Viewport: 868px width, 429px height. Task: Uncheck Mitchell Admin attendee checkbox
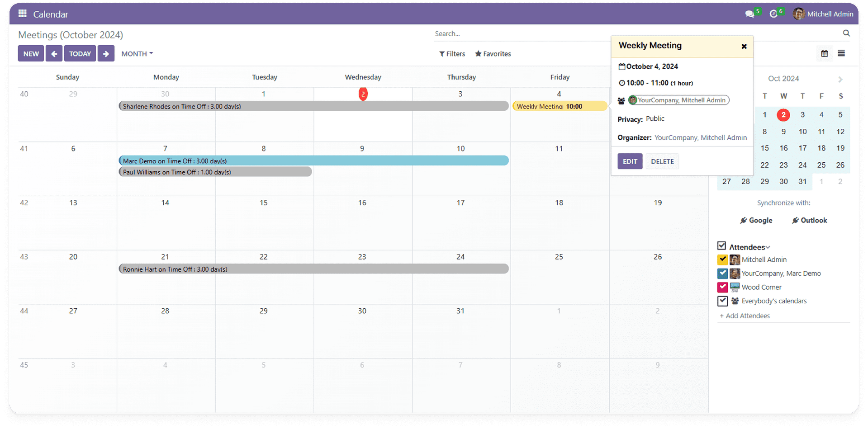(x=722, y=259)
